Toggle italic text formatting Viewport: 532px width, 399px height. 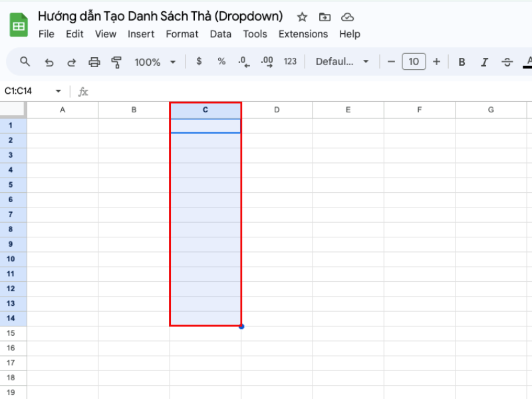484,62
